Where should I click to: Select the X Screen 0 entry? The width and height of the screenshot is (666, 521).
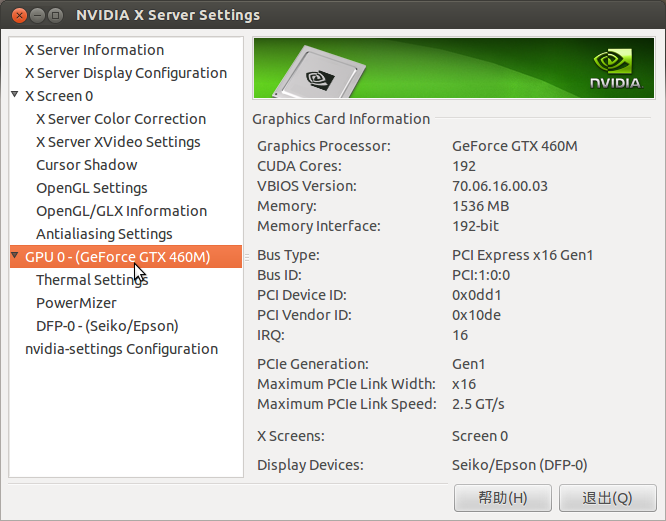tap(59, 96)
